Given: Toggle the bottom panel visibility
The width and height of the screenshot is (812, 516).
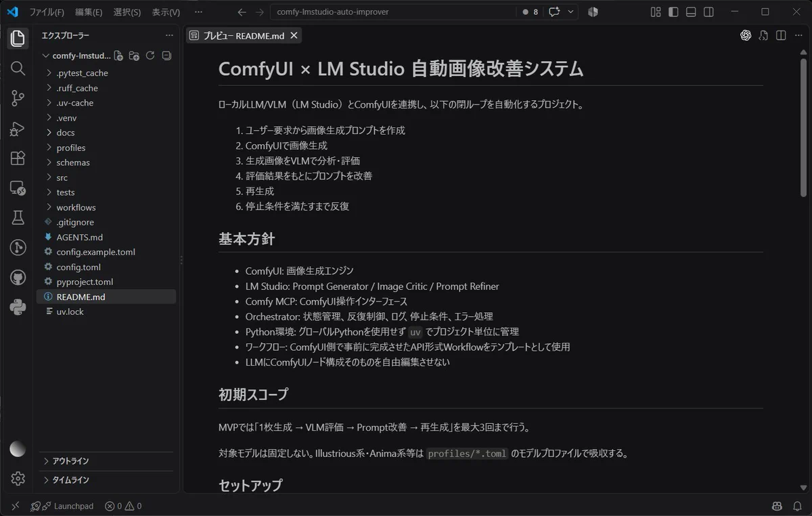Looking at the screenshot, I should (x=691, y=12).
